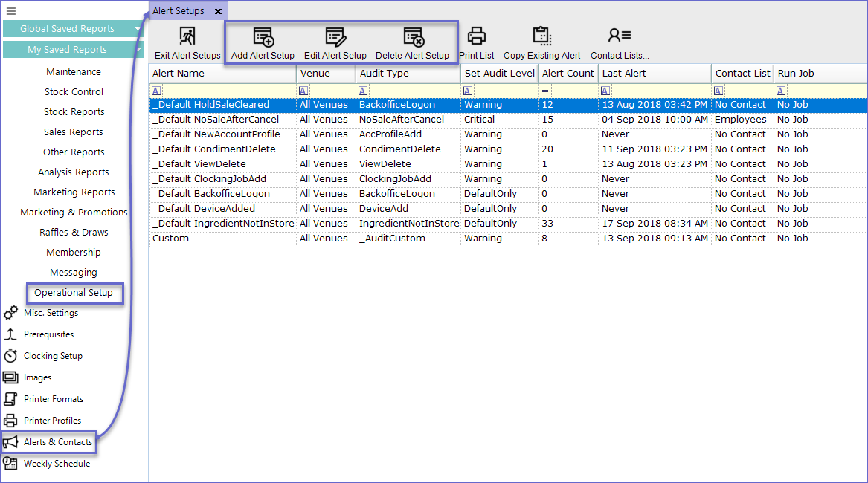Open Clocking Setup in the sidebar
This screenshot has width=868, height=483.
(52, 356)
